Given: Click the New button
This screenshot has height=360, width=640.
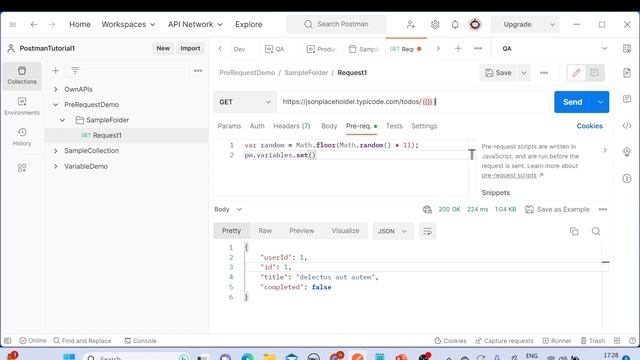Looking at the screenshot, I should [163, 48].
